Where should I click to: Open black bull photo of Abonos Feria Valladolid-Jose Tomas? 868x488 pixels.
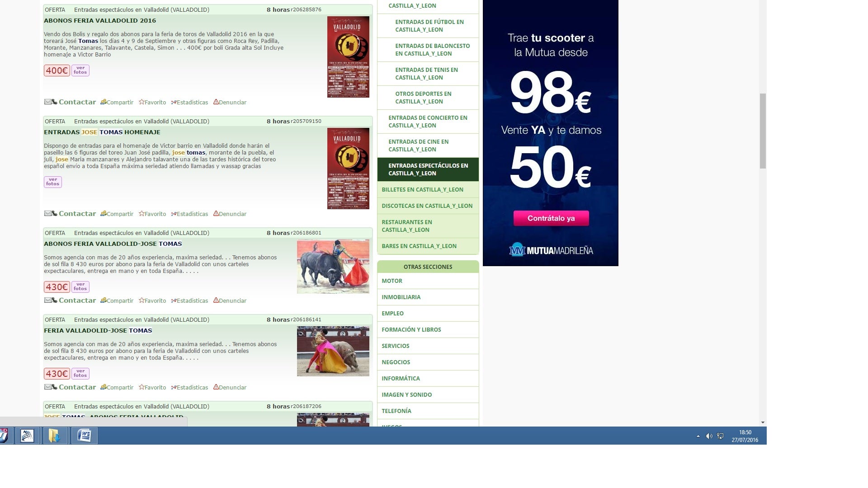(x=333, y=267)
